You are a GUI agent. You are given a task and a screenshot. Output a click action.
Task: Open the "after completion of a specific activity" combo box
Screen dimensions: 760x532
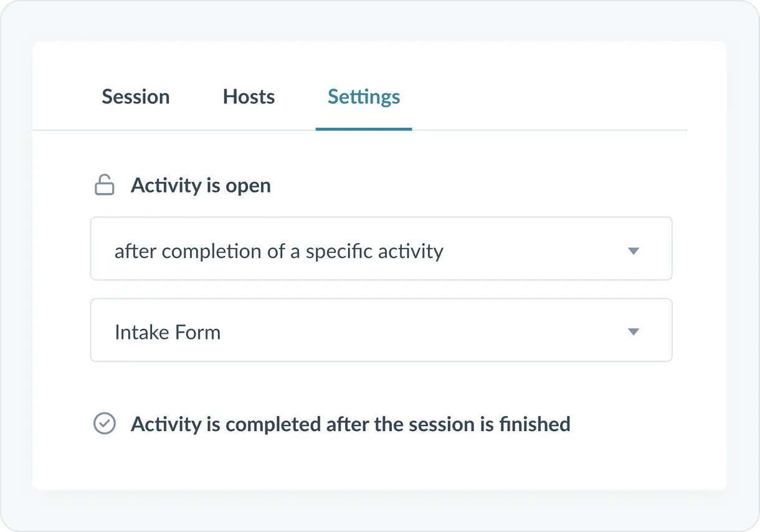tap(381, 249)
